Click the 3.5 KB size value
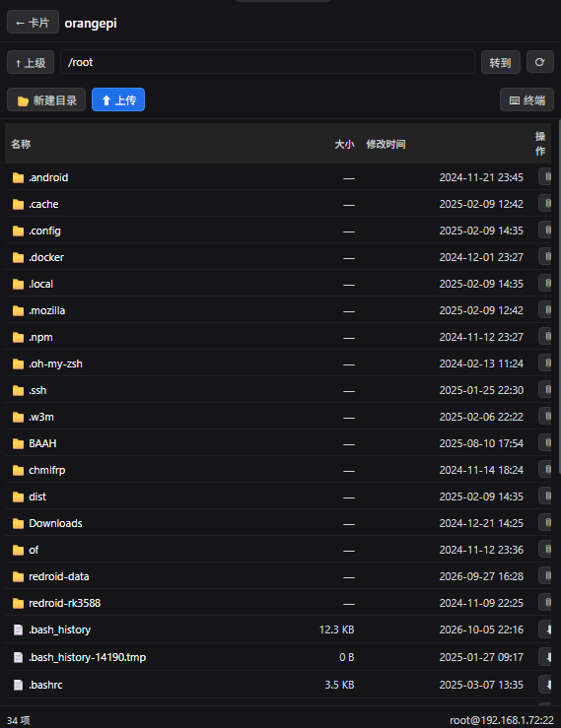Screen dimensions: 561x728 coord(339,685)
